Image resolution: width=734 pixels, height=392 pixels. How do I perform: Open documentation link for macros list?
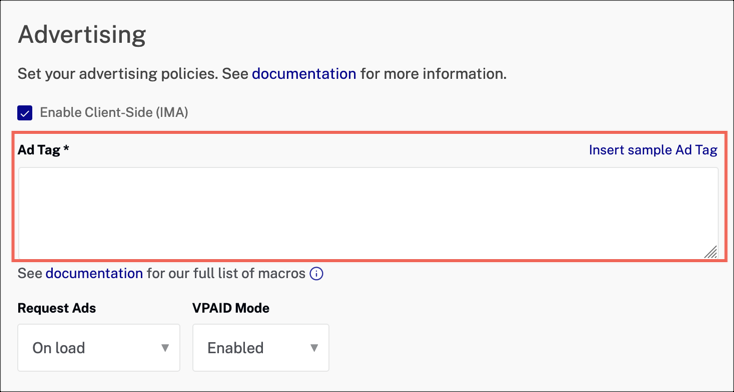[94, 273]
